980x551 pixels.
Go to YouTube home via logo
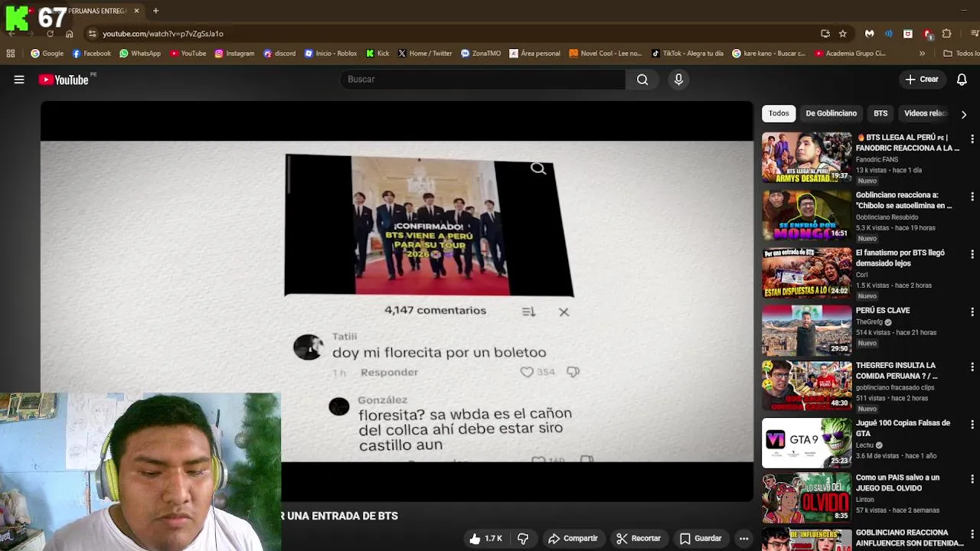(x=64, y=80)
